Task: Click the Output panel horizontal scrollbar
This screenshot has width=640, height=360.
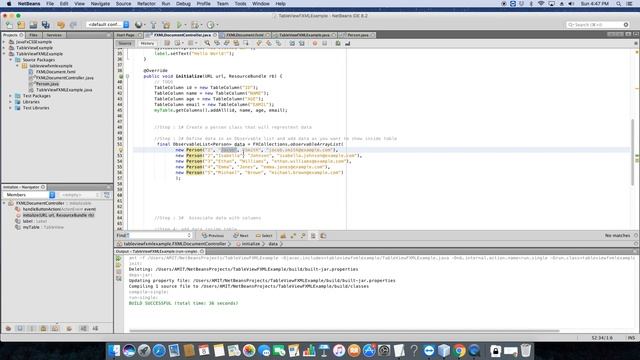Action: 344,331
